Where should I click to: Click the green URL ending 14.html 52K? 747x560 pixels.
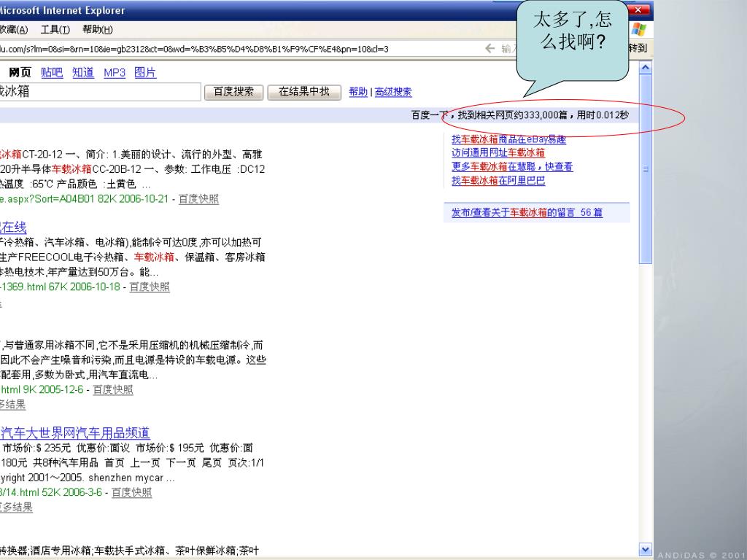(50, 492)
